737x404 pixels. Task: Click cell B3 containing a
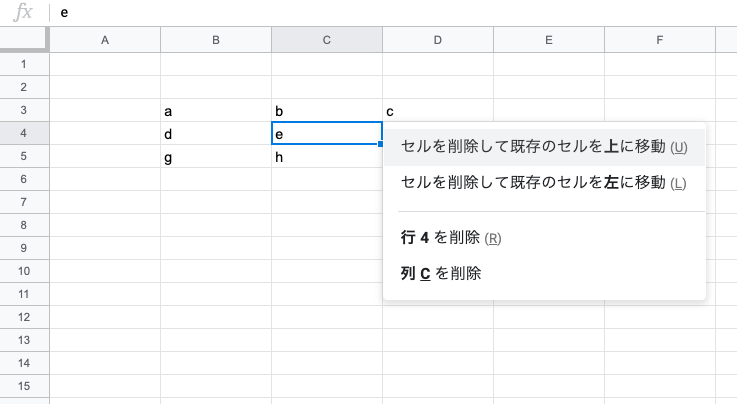pyautogui.click(x=216, y=111)
